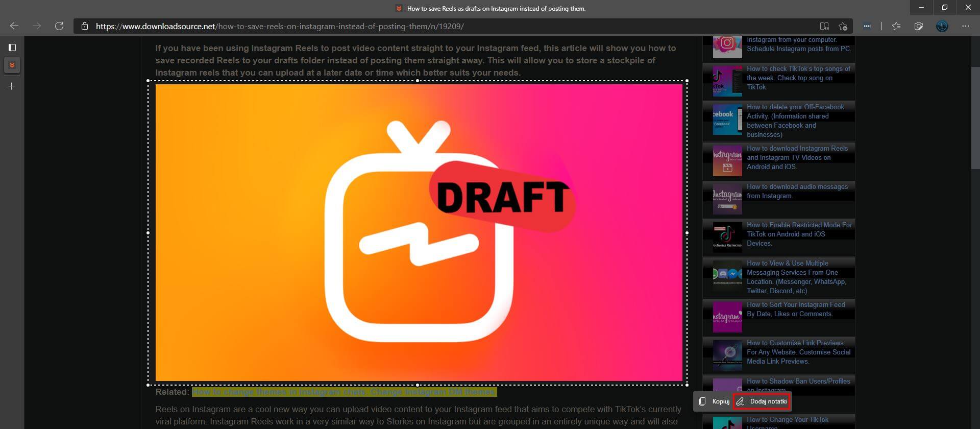Click the Customise Link Previews article thumbnail
Screen dimensions: 980x429
[727, 355]
